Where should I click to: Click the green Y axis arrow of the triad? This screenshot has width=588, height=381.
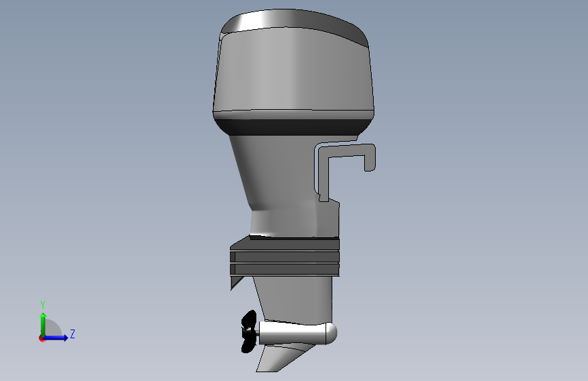43,324
